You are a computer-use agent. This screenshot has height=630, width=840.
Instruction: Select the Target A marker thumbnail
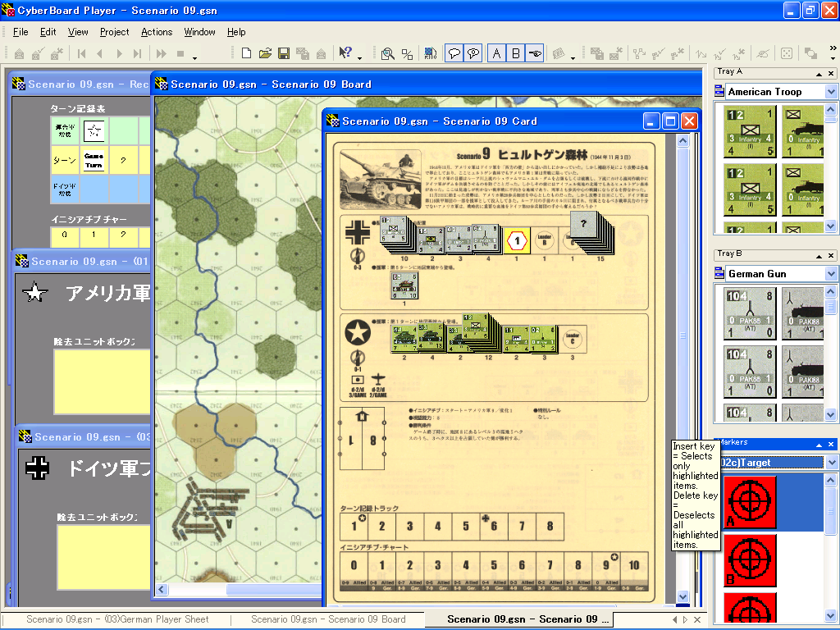click(x=750, y=502)
